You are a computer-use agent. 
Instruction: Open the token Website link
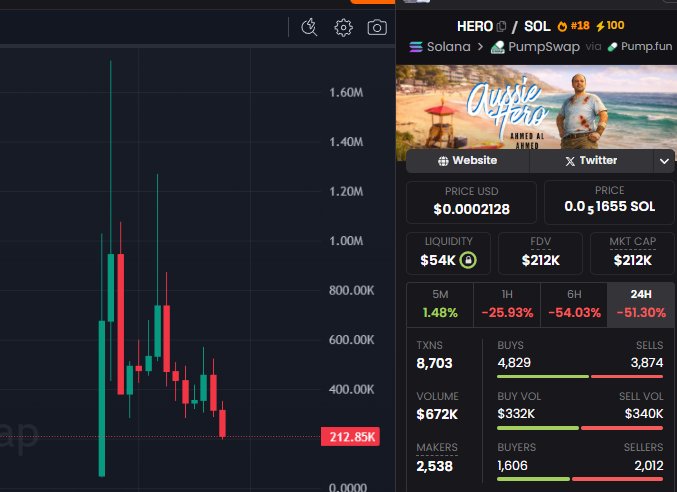(x=468, y=161)
